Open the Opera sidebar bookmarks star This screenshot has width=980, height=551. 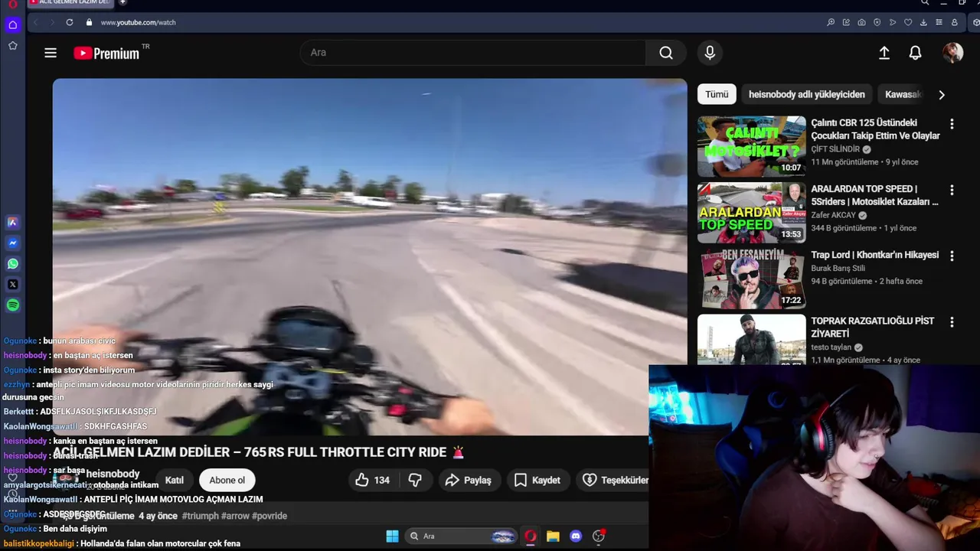coord(13,46)
